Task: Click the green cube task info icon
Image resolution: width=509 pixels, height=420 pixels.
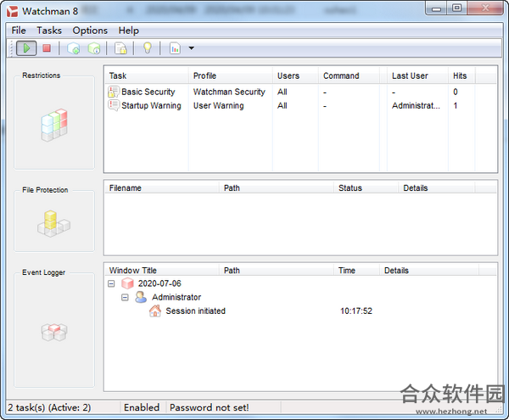Action: click(94, 48)
